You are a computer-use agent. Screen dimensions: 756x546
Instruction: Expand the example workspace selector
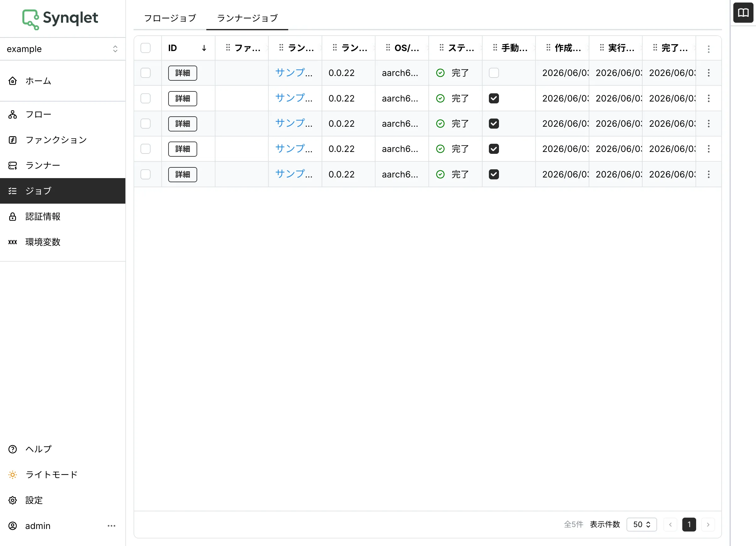tap(63, 49)
